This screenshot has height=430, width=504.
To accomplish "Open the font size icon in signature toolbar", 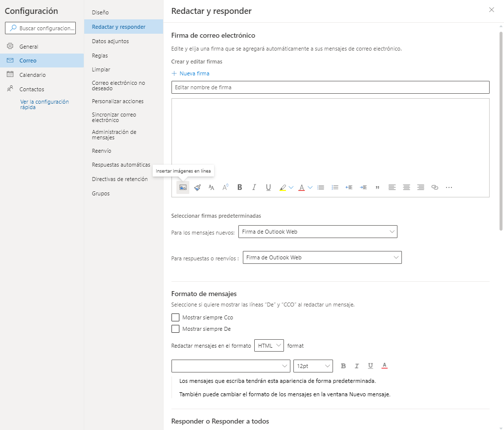I will [x=211, y=187].
